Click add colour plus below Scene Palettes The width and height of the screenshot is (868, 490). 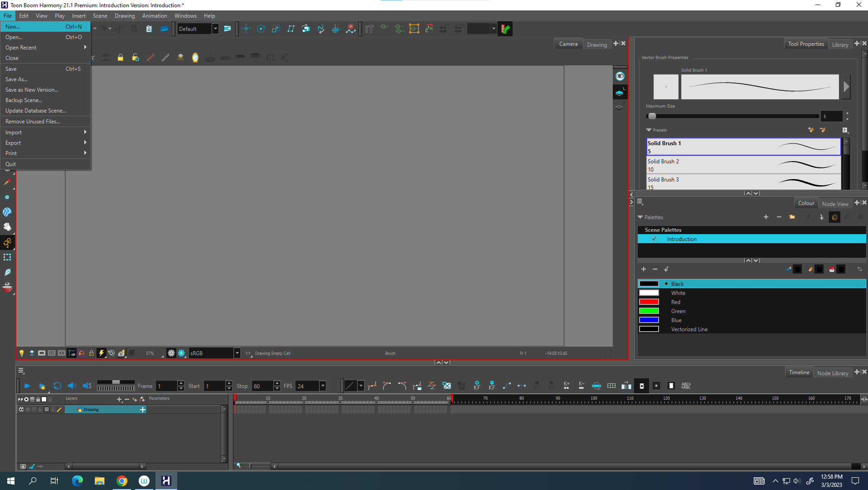point(644,269)
